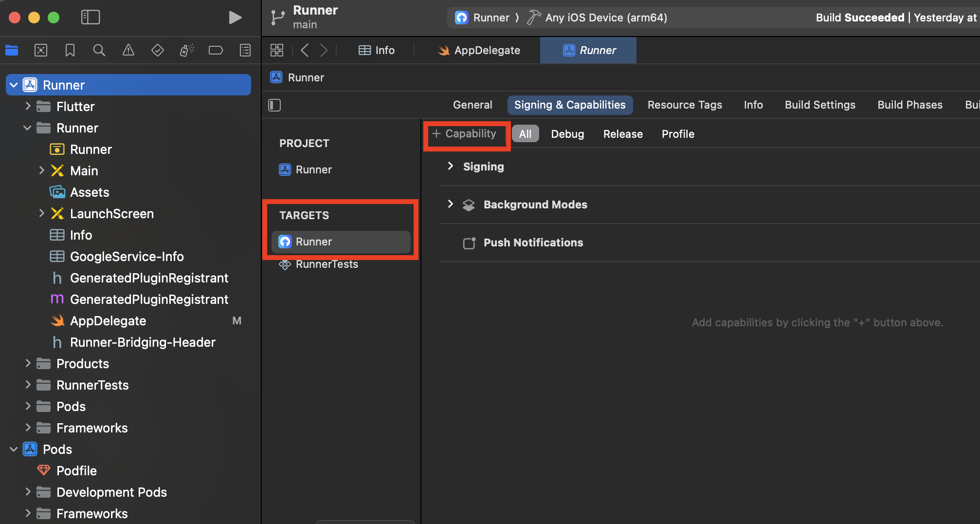The height and width of the screenshot is (524, 980).
Task: Open the Build Phases tab
Action: (x=910, y=105)
